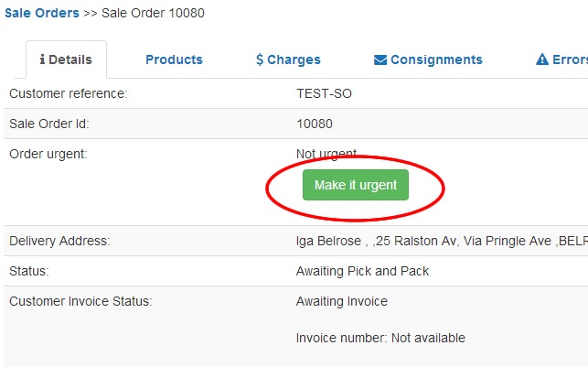Click the TEST-SO customer reference value
The width and height of the screenshot is (588, 367).
(x=324, y=93)
